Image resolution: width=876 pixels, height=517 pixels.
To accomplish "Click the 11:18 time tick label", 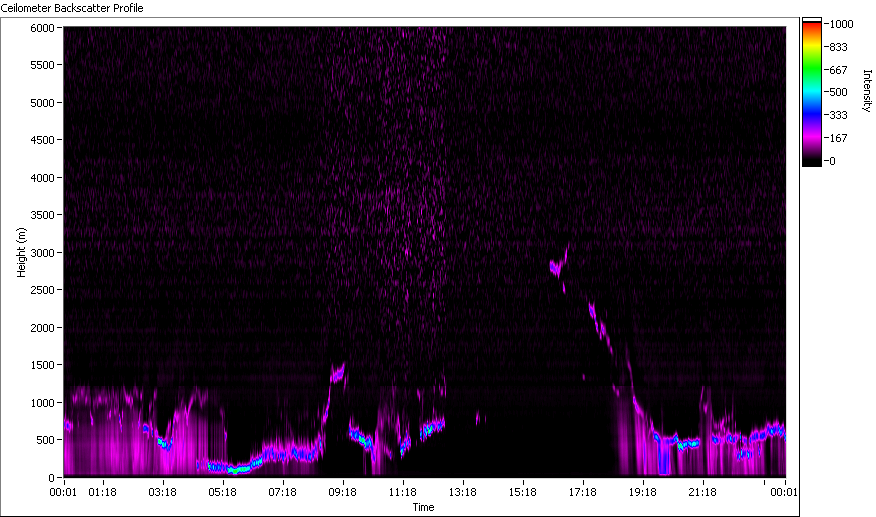I will [x=403, y=492].
